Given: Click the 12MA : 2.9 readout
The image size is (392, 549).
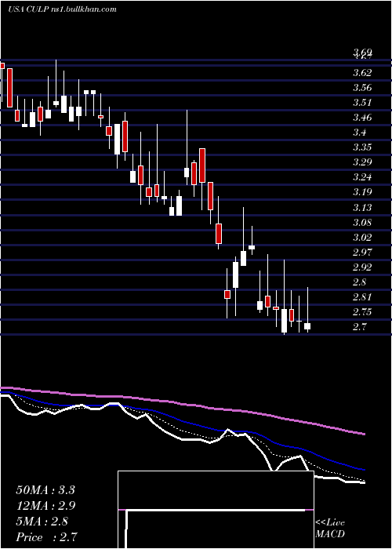Looking at the screenshot, I should click(45, 506).
